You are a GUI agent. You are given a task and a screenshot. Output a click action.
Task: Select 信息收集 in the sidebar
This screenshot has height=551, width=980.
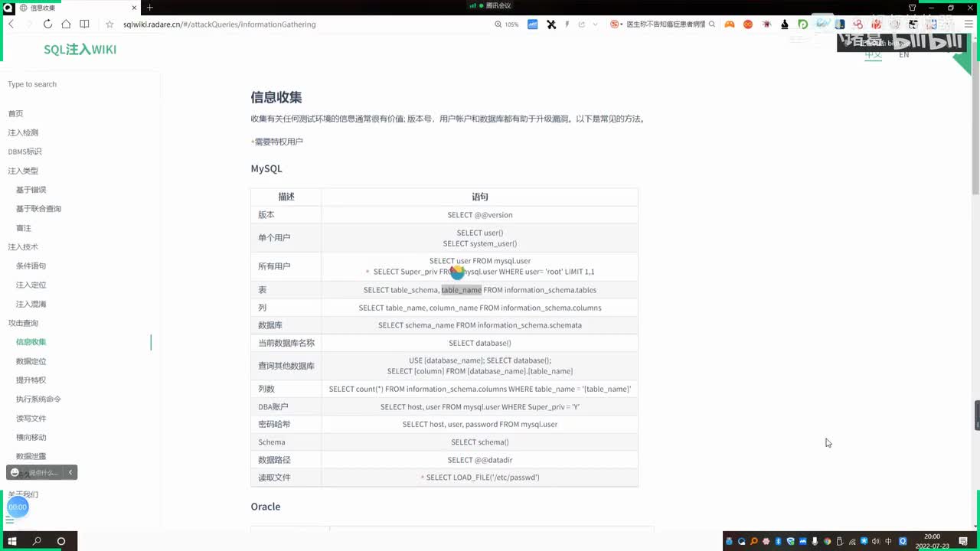31,342
